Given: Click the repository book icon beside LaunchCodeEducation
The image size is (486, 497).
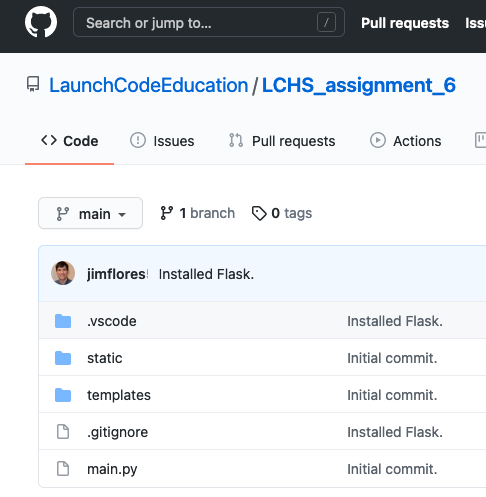Looking at the screenshot, I should pos(33,84).
